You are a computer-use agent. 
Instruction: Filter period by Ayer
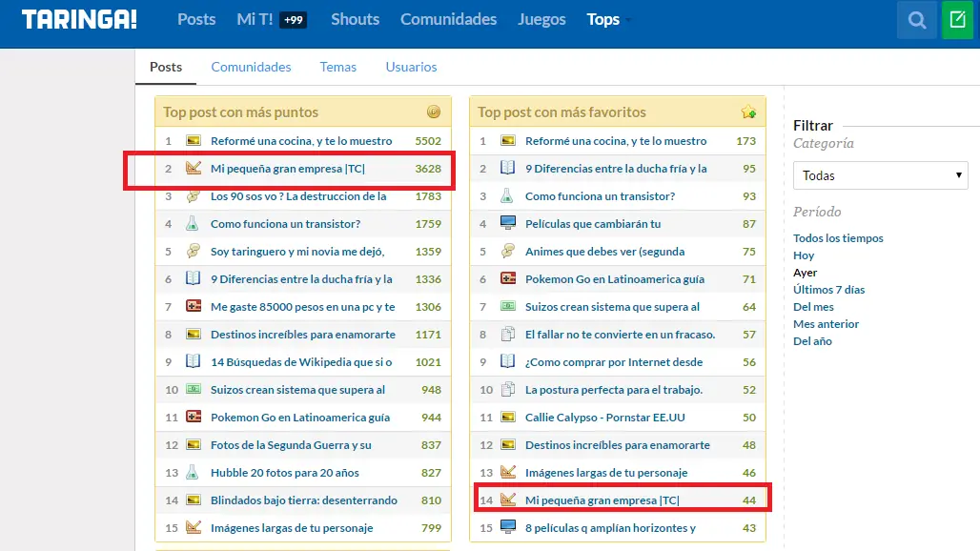(x=805, y=273)
